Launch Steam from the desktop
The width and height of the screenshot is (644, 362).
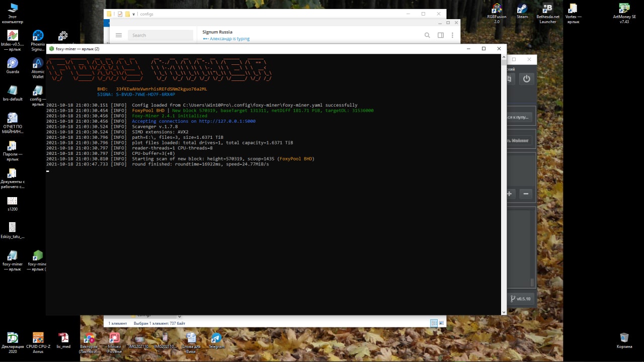522,11
